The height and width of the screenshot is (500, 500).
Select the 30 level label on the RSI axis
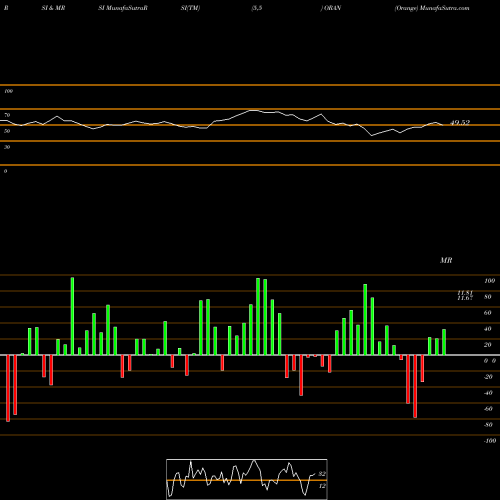pyautogui.click(x=7, y=147)
